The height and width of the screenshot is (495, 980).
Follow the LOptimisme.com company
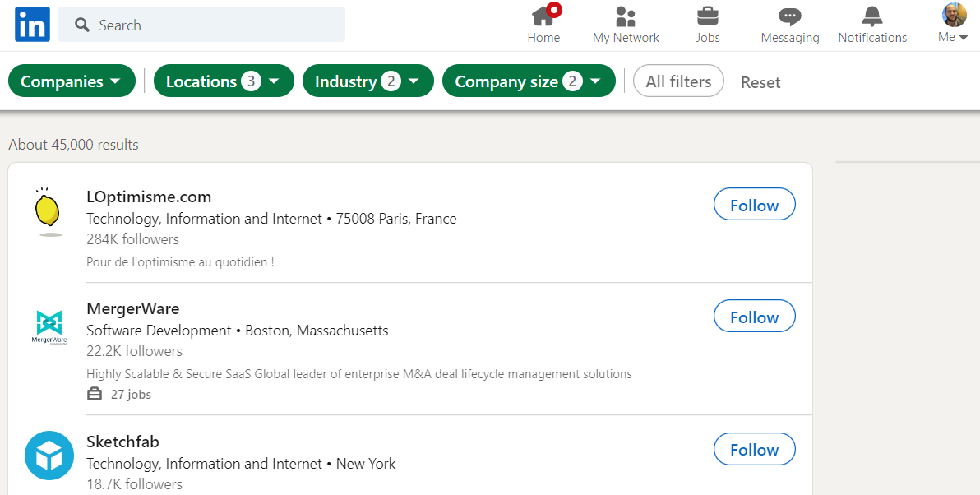[x=754, y=205]
